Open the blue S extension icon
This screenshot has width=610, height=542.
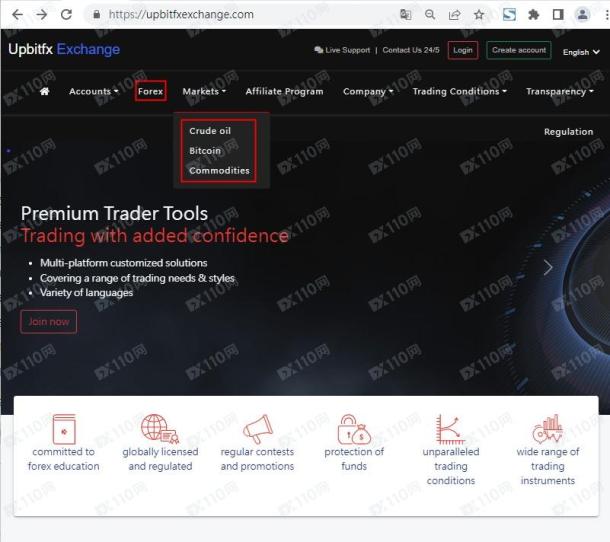[509, 15]
